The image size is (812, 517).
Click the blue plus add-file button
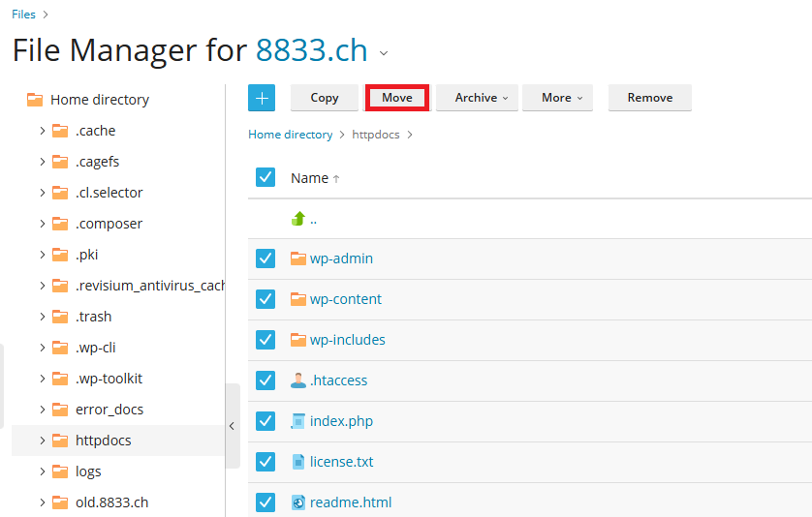coord(262,98)
